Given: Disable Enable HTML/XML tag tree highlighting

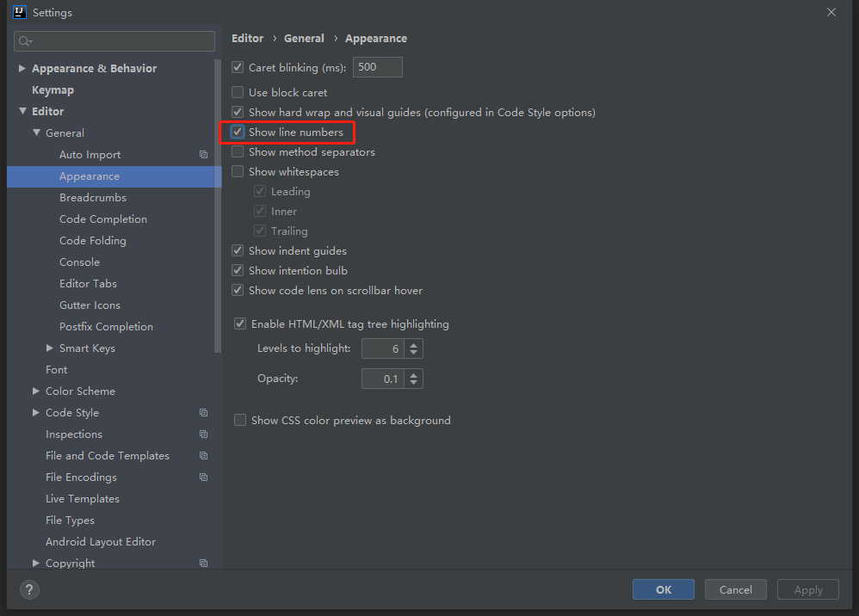Looking at the screenshot, I should (240, 323).
